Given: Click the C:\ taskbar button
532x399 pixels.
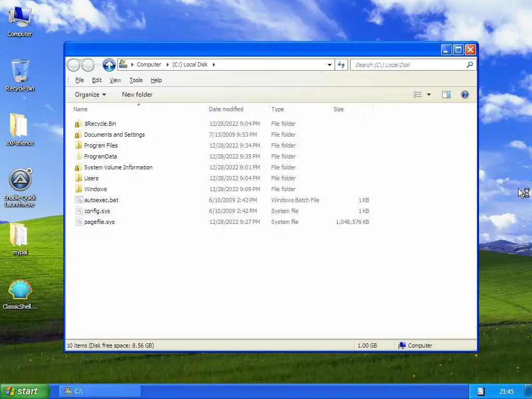Looking at the screenshot, I should (100, 391).
